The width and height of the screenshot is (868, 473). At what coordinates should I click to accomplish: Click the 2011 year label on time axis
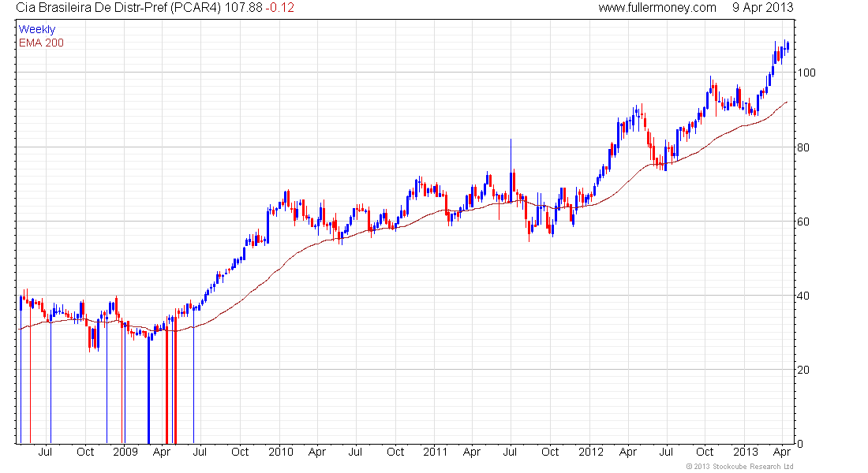(x=435, y=452)
